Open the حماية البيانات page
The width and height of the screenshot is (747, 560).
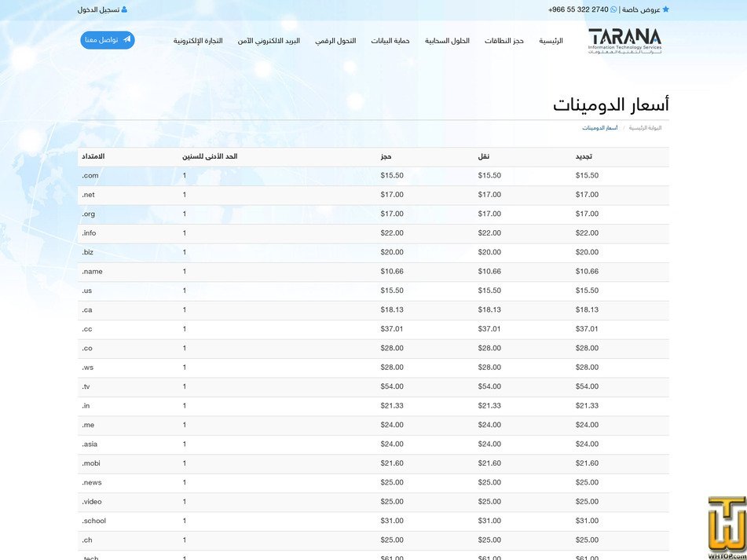[391, 41]
